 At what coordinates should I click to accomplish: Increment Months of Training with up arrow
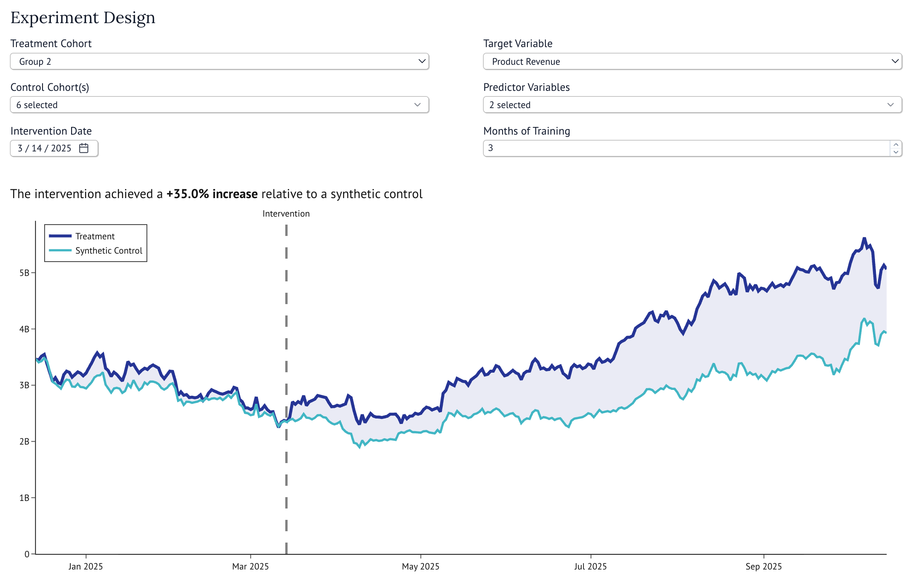[896, 145]
